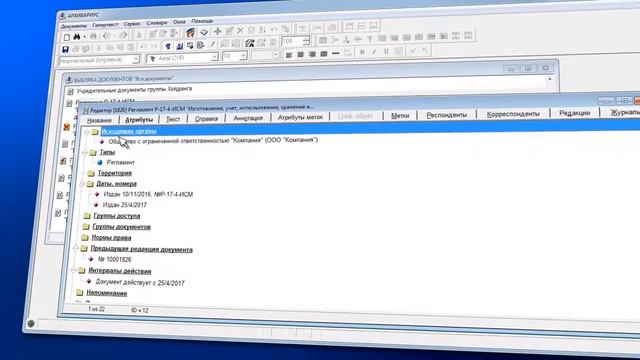Switch to the Редакции tab
The height and width of the screenshot is (360, 640).
pyautogui.click(x=574, y=113)
